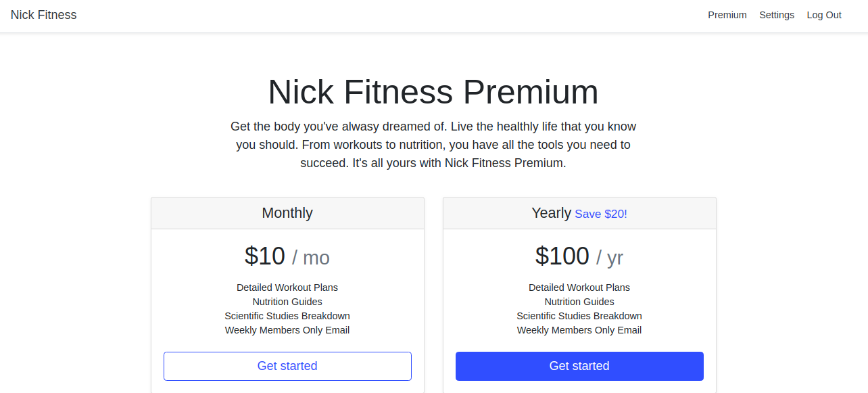Click Nutrition Guides in Monthly card
This screenshot has width=868, height=393.
click(287, 302)
